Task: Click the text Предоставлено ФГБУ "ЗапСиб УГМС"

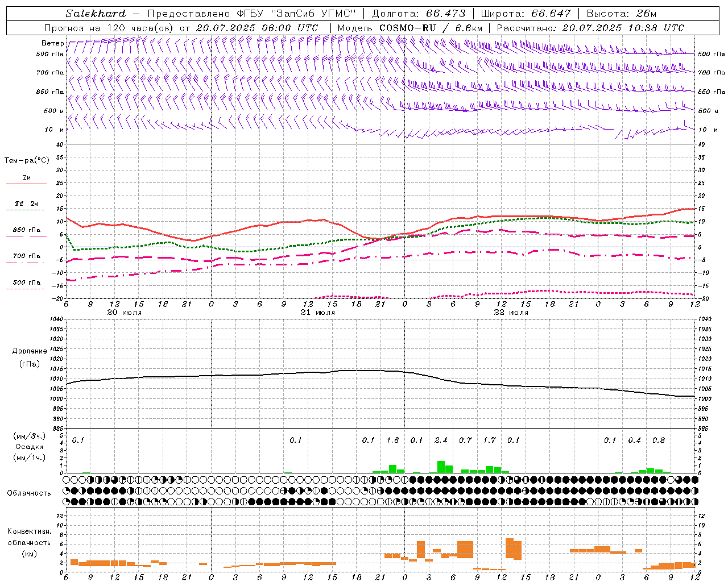Action: (x=251, y=14)
